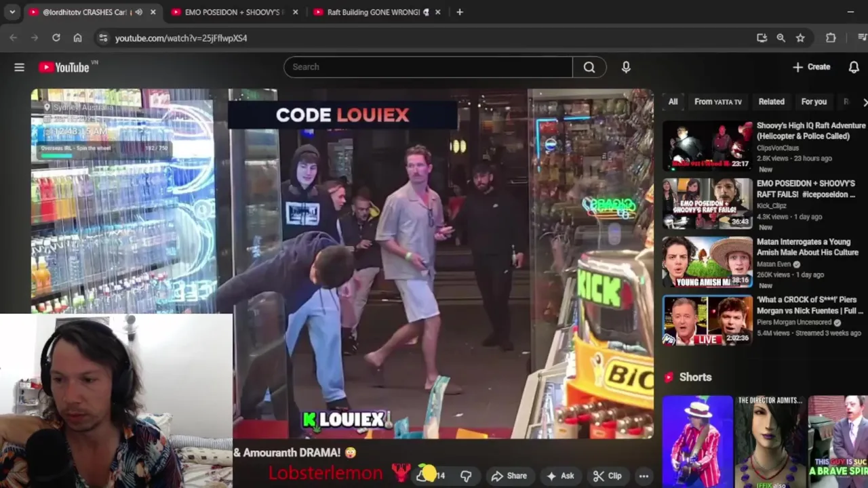Screen dimensions: 868x488
Task: Like the video with thumbs up
Action: (430, 476)
